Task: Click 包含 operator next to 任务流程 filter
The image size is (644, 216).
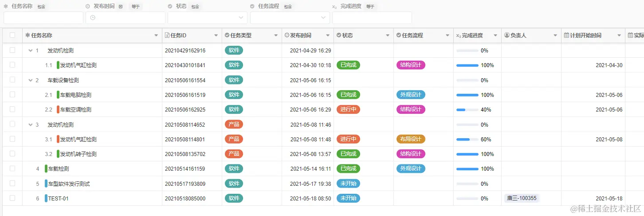Action: pyautogui.click(x=288, y=7)
